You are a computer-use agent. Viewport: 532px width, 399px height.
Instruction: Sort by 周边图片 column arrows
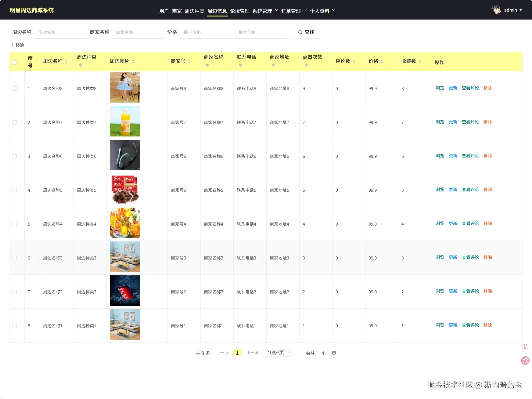point(133,61)
